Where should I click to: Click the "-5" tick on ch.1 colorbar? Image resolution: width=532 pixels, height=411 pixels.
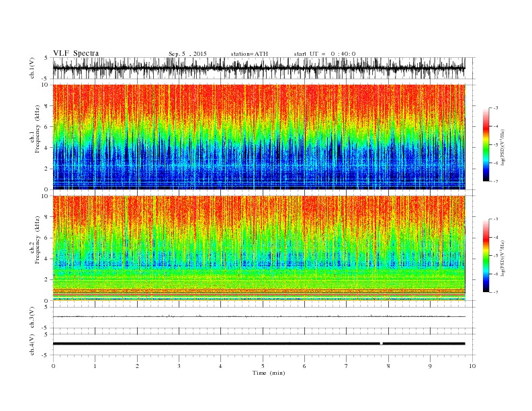(x=496, y=145)
